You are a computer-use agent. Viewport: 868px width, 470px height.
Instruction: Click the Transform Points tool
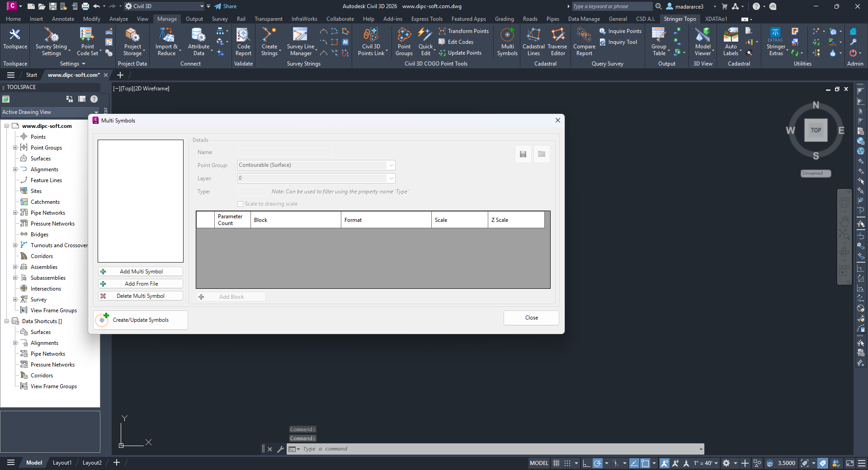coord(464,31)
